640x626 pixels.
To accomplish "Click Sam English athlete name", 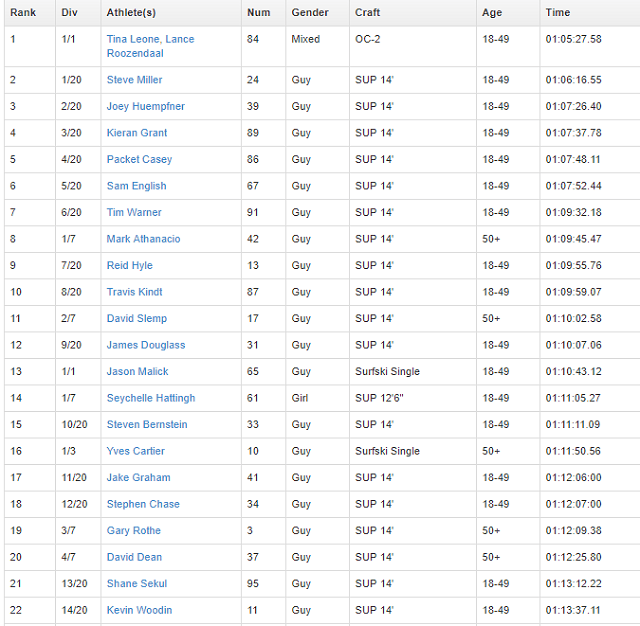I will 136,186.
